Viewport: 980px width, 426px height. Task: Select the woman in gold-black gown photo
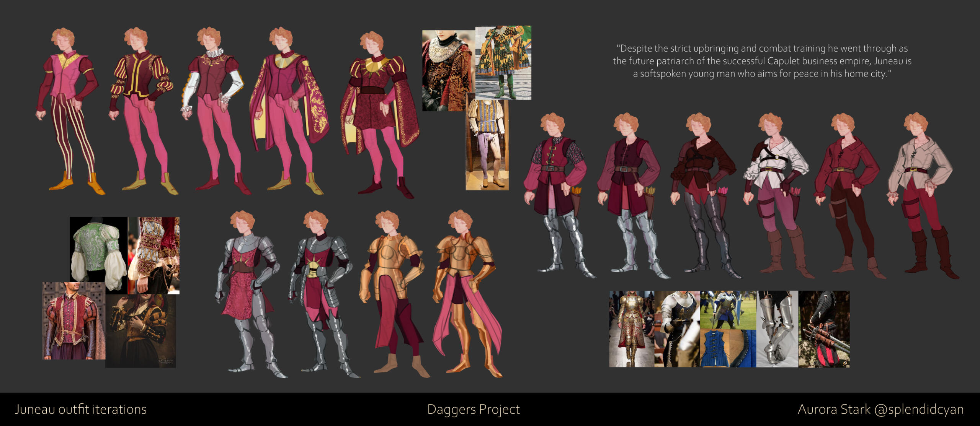140,331
